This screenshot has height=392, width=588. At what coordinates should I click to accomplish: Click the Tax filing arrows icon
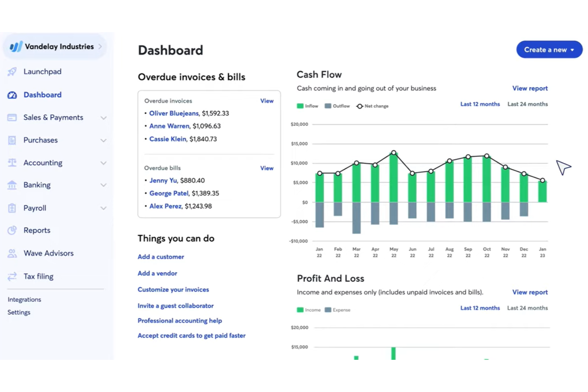pyautogui.click(x=12, y=276)
